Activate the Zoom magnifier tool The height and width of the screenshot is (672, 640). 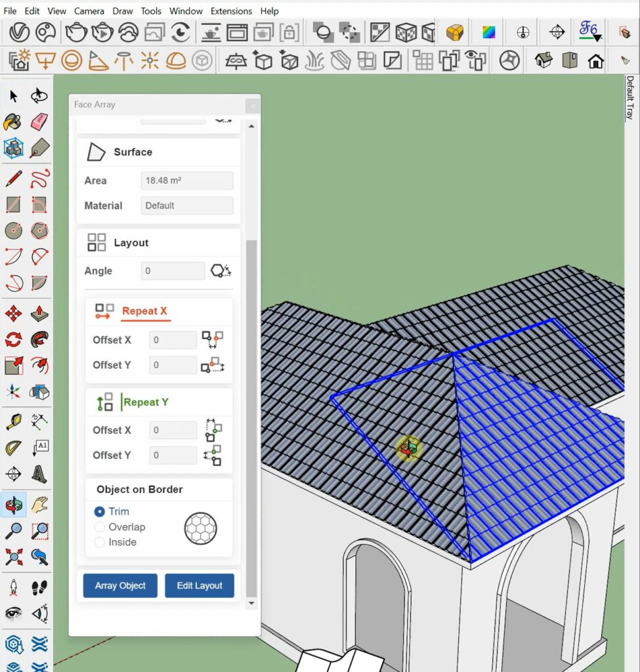13,530
